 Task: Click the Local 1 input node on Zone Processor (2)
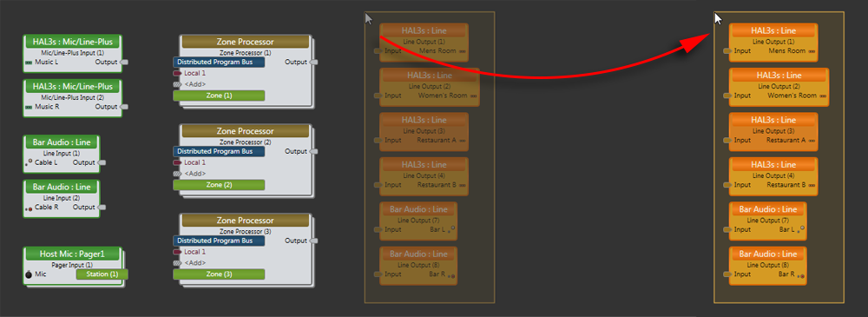coord(177,162)
